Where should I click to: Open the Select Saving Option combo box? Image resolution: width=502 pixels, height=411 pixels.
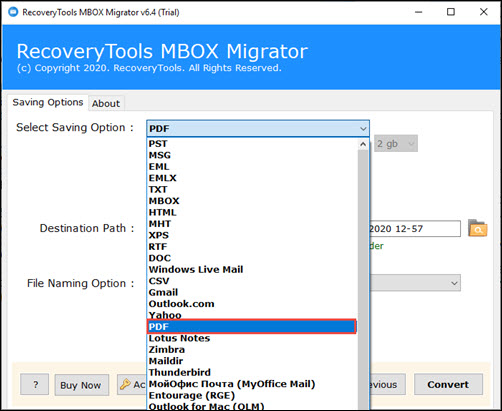(x=258, y=129)
